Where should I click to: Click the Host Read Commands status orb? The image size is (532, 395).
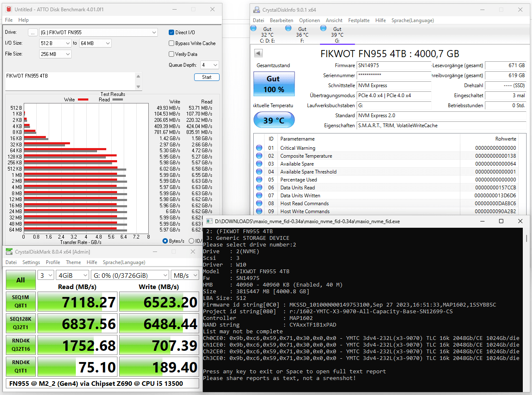(259, 203)
